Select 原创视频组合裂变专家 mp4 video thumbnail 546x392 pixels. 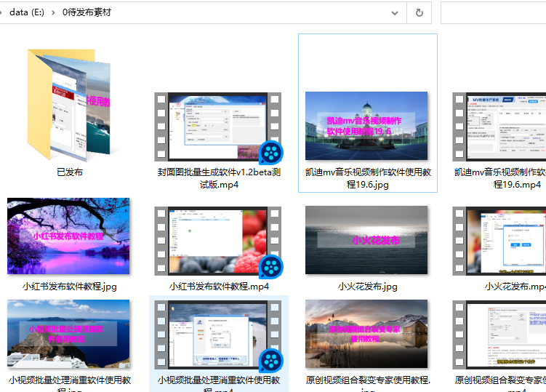[x=499, y=335]
